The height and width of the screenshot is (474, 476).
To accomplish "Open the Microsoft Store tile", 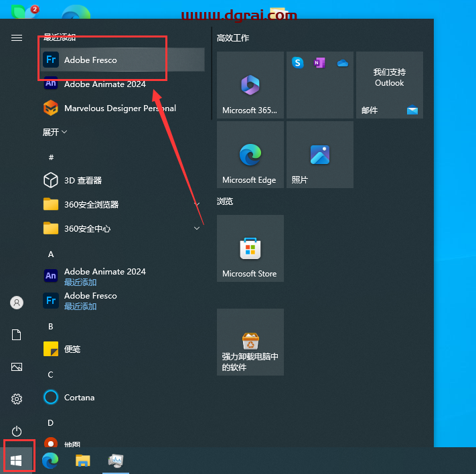I will coord(250,248).
